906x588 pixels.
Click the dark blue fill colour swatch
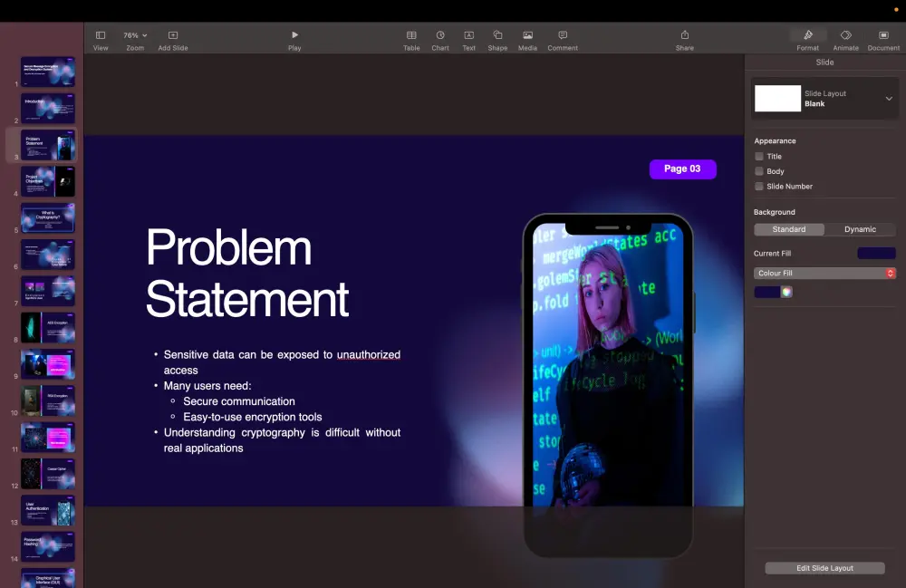pyautogui.click(x=766, y=293)
